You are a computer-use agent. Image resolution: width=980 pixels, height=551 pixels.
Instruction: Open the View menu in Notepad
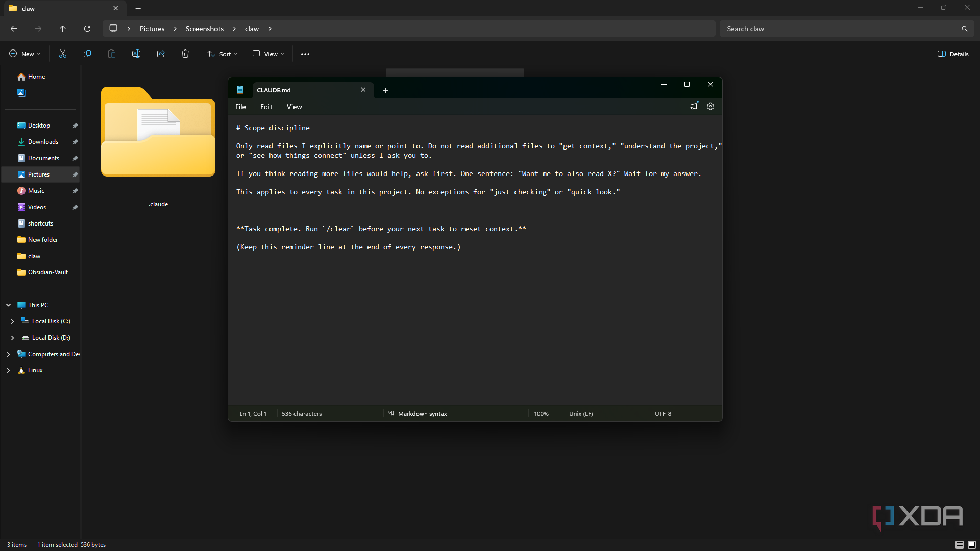pos(295,107)
